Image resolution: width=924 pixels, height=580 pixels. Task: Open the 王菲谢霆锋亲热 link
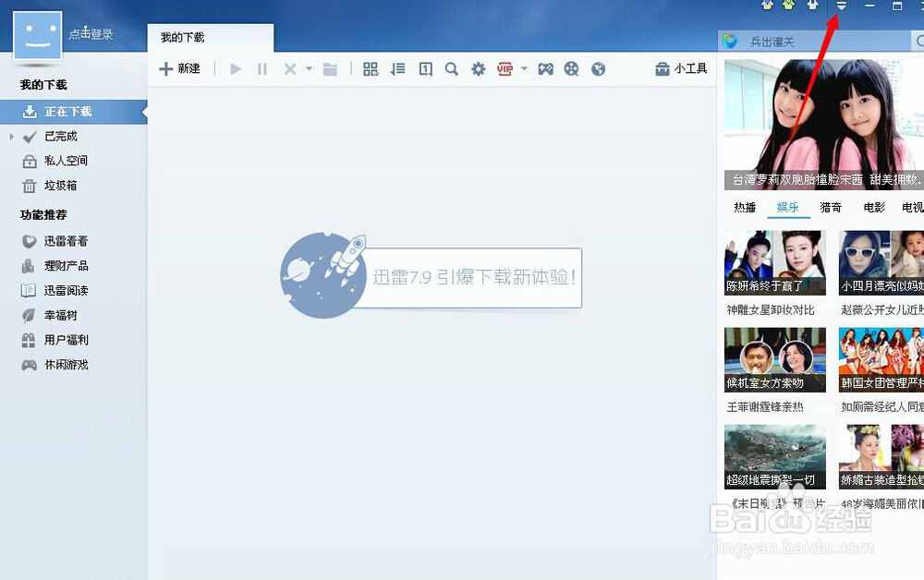click(x=765, y=407)
